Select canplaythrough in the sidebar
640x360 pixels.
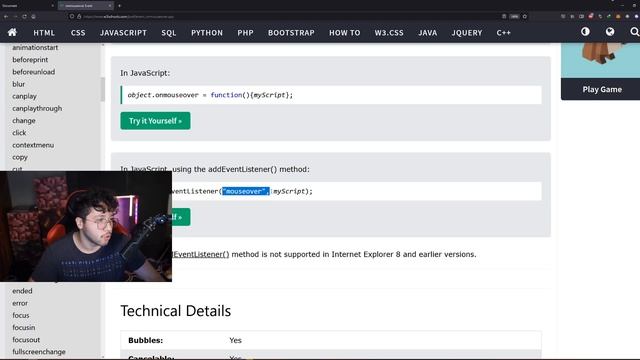tap(37, 109)
